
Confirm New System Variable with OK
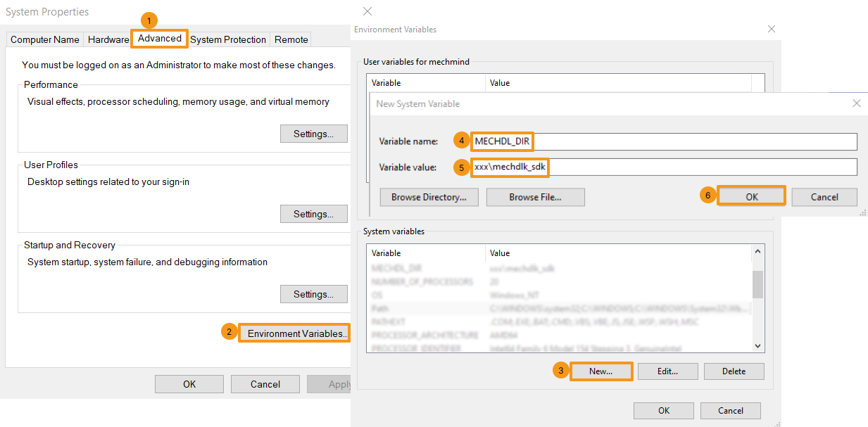click(751, 197)
